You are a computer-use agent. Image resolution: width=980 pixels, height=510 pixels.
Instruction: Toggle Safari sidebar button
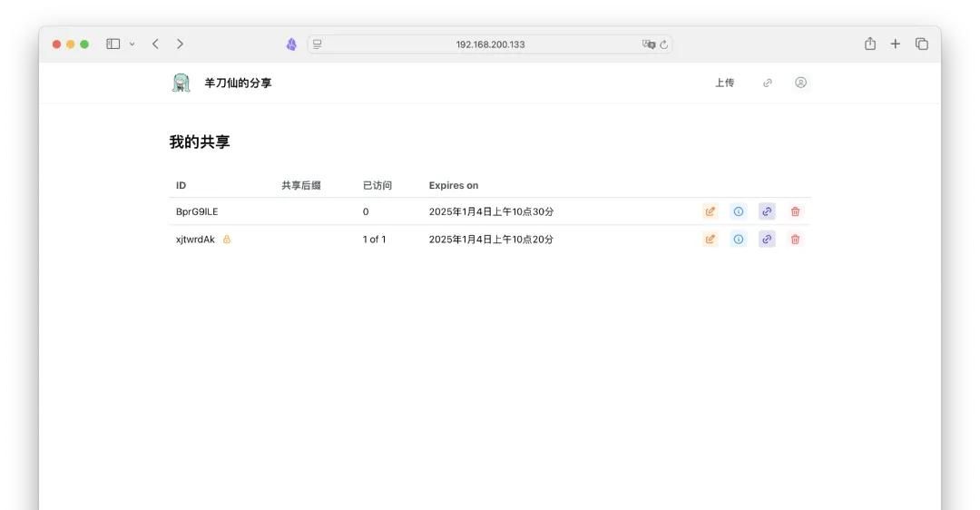[113, 44]
